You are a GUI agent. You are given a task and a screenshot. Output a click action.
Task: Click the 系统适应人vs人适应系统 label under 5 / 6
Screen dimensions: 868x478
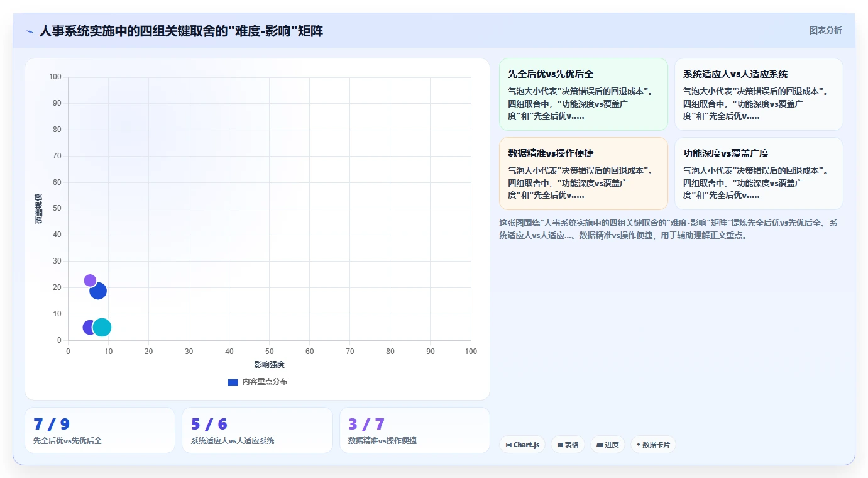(x=233, y=440)
